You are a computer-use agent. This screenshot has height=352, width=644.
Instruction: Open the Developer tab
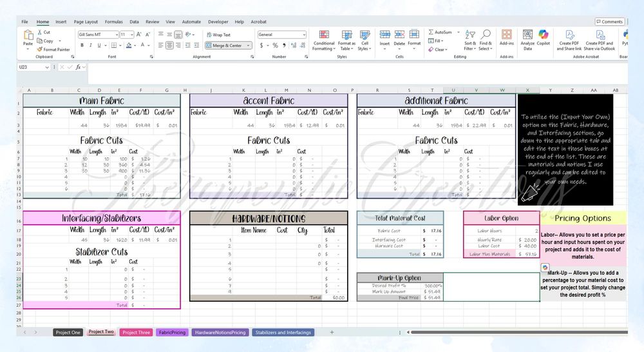point(218,22)
